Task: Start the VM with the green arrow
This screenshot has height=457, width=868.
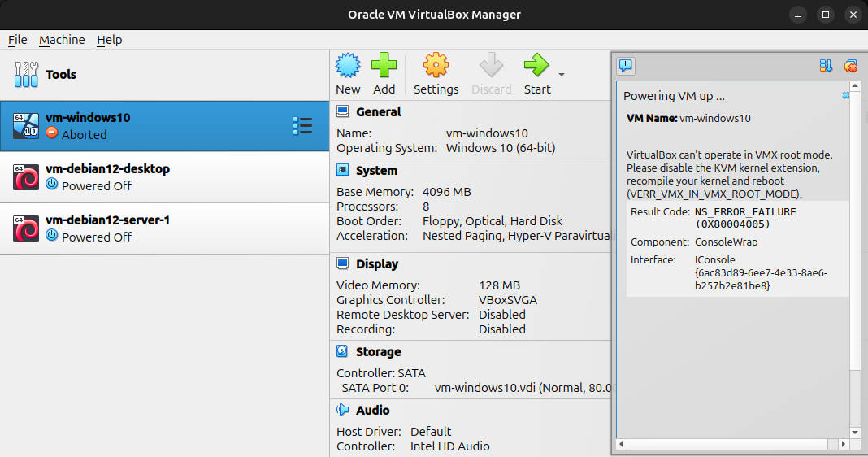Action: click(x=536, y=66)
